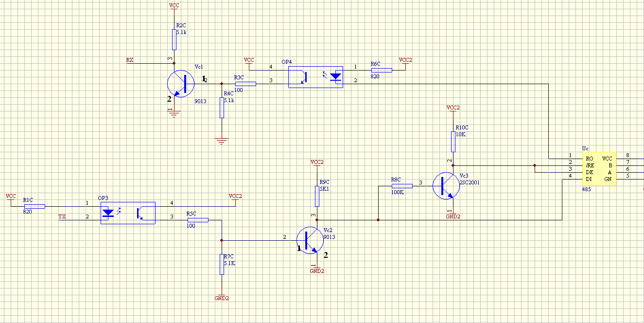The height and width of the screenshot is (323, 644).
Task: Select the resistor symbol R8C
Action: coord(402,185)
